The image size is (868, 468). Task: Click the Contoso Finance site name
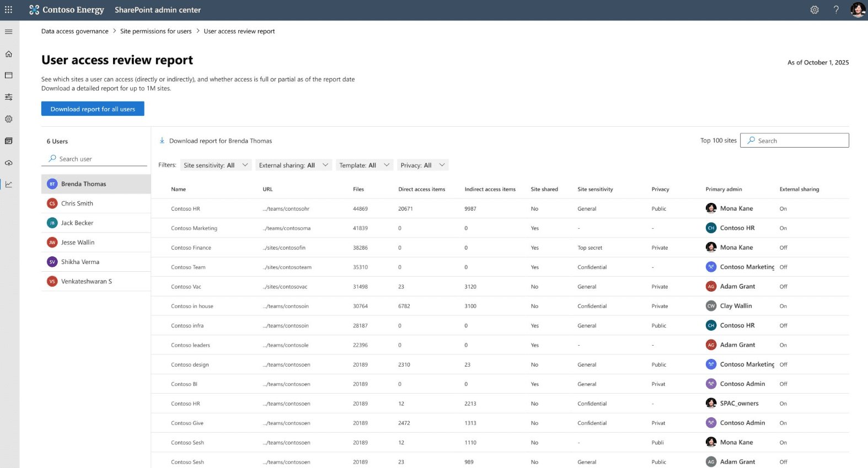pos(191,248)
